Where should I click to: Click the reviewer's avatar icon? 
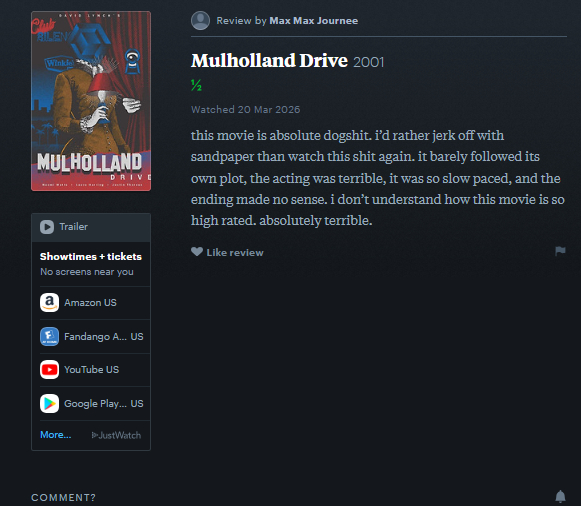(200, 20)
